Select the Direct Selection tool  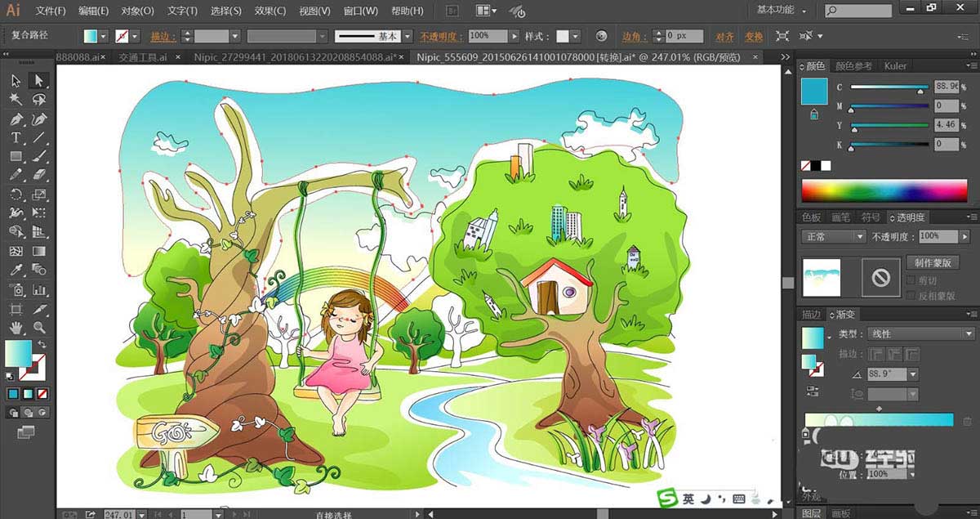38,80
